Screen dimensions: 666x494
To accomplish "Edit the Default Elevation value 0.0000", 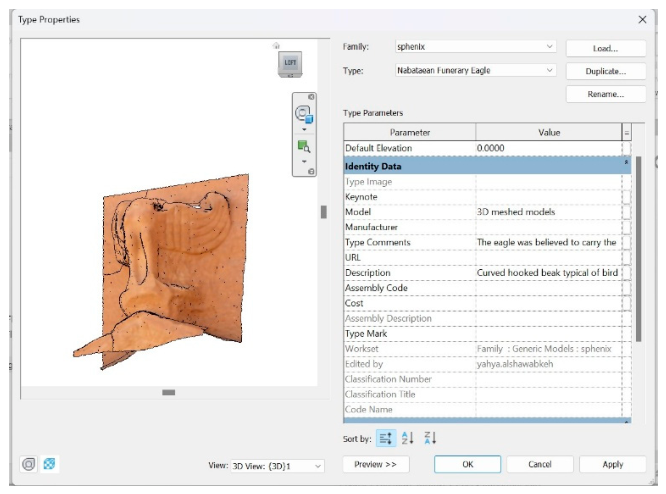I will click(x=548, y=148).
